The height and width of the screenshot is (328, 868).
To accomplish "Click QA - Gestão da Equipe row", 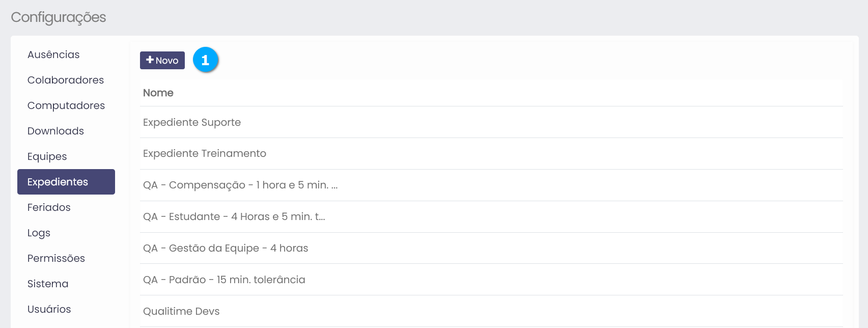I will tap(226, 248).
